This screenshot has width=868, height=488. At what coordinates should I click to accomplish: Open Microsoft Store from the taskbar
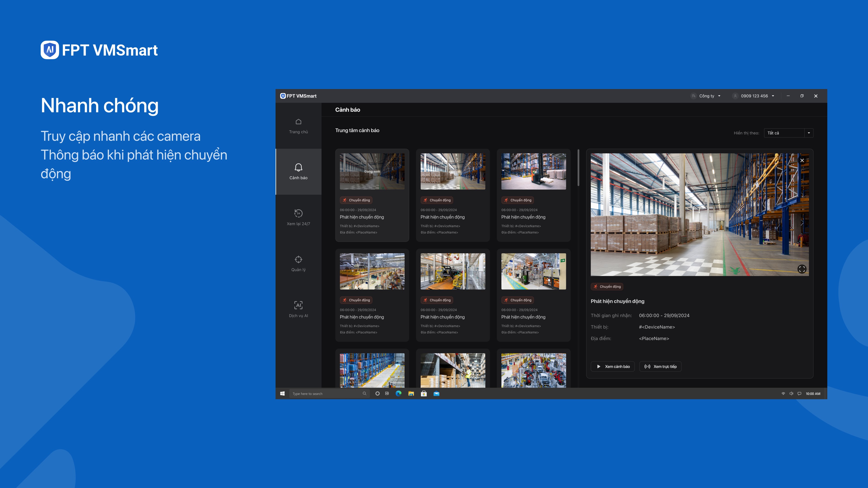pyautogui.click(x=424, y=393)
